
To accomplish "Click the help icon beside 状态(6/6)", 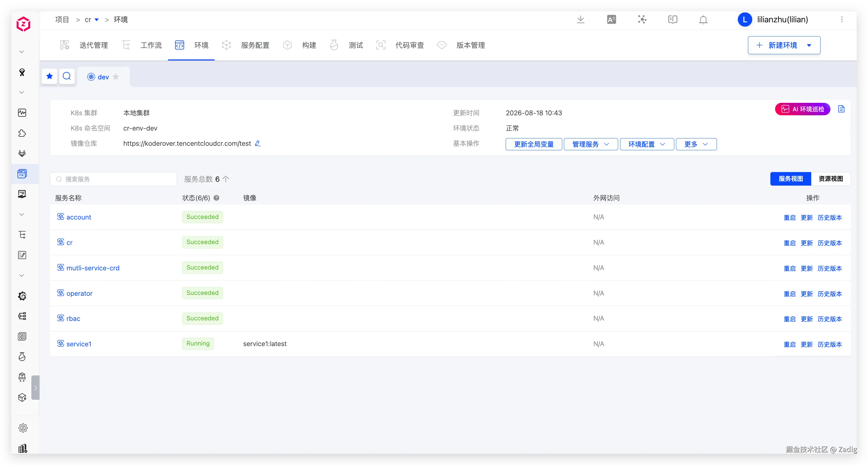I will 217,198.
